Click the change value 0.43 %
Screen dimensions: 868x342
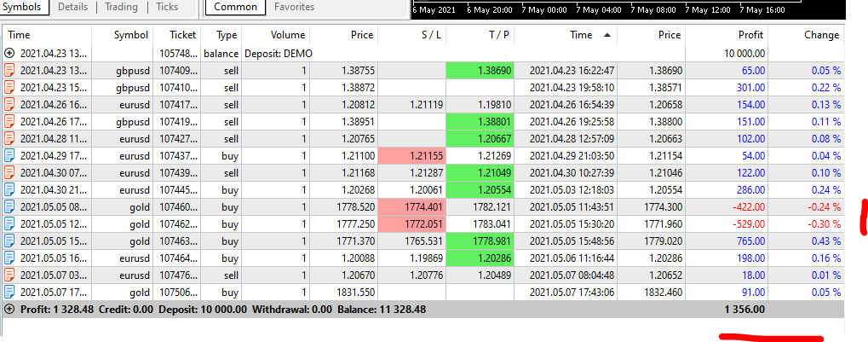coord(826,241)
